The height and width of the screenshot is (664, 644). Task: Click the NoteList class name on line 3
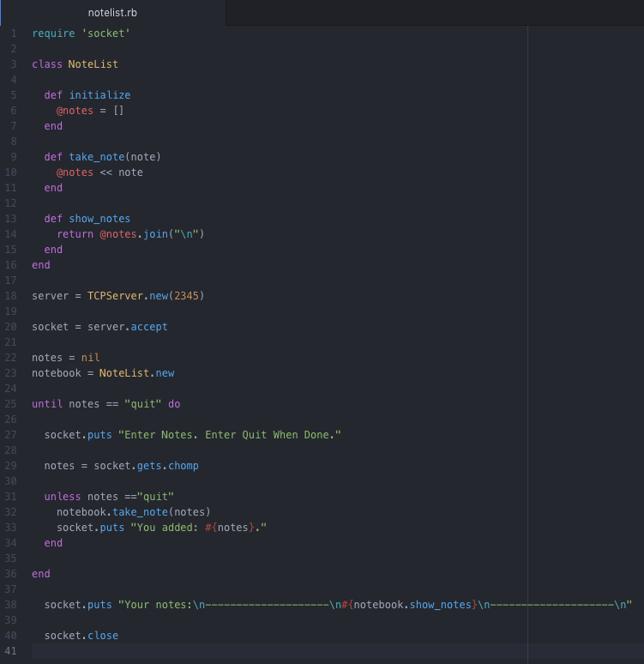[93, 64]
